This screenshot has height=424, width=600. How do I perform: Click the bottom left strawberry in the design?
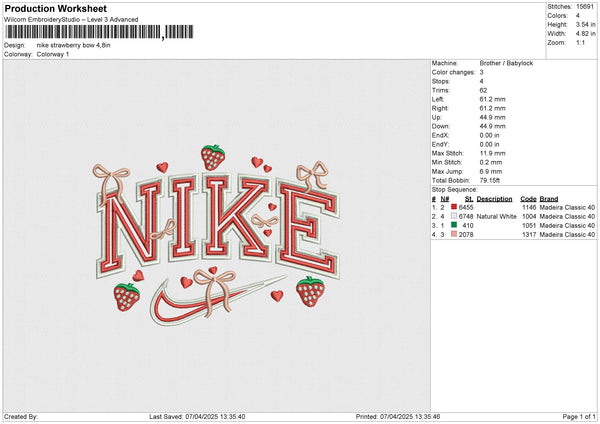(126, 296)
